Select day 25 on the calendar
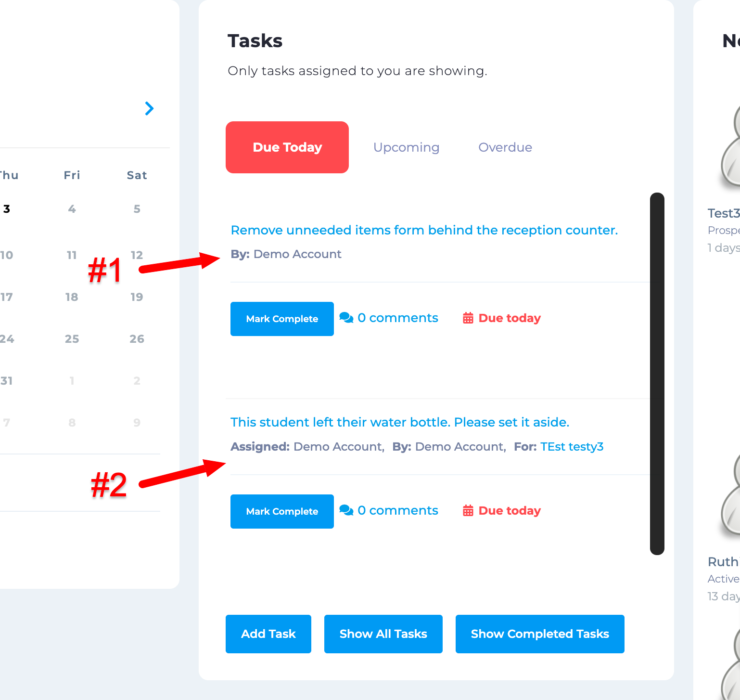This screenshot has width=740, height=700. coord(72,339)
